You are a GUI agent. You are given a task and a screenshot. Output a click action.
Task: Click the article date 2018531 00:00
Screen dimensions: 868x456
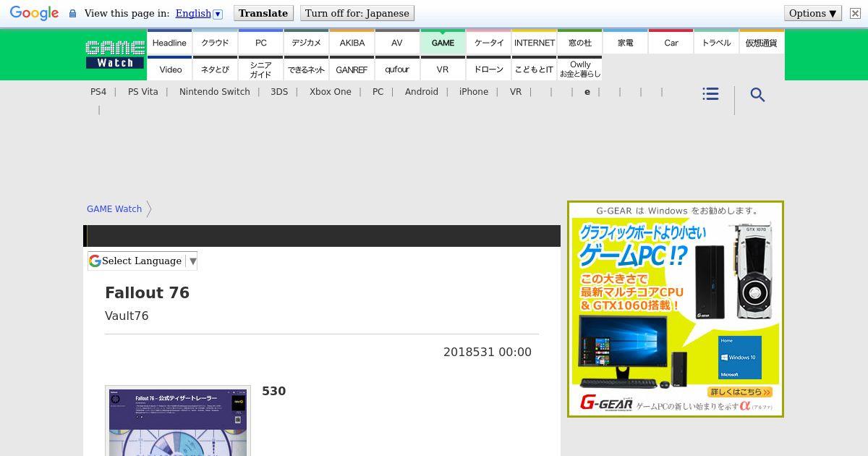[488, 352]
